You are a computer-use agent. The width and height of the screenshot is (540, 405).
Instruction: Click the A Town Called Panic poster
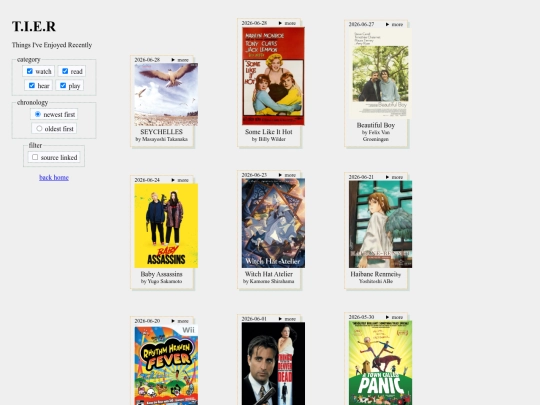(x=380, y=363)
